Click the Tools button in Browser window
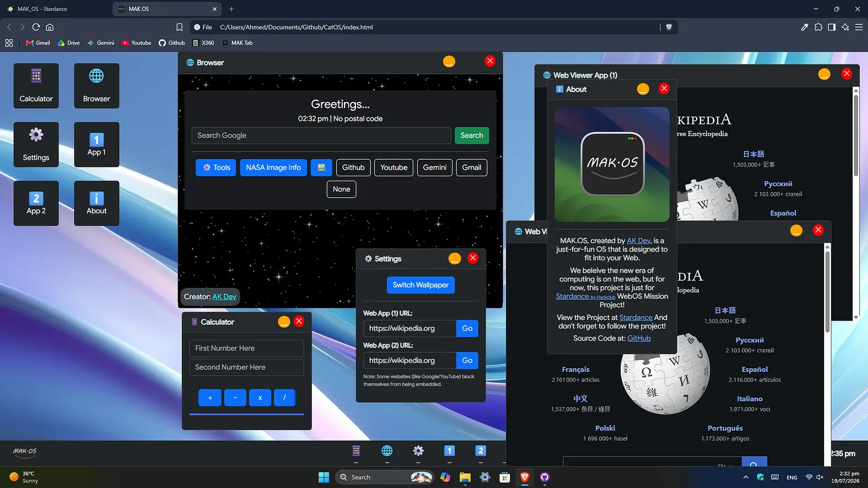 pyautogui.click(x=216, y=168)
